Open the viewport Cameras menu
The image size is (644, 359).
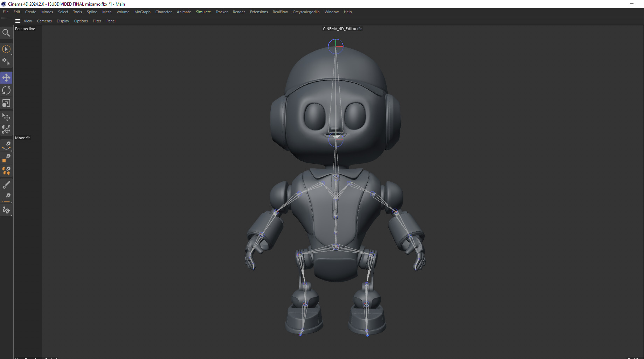point(44,21)
